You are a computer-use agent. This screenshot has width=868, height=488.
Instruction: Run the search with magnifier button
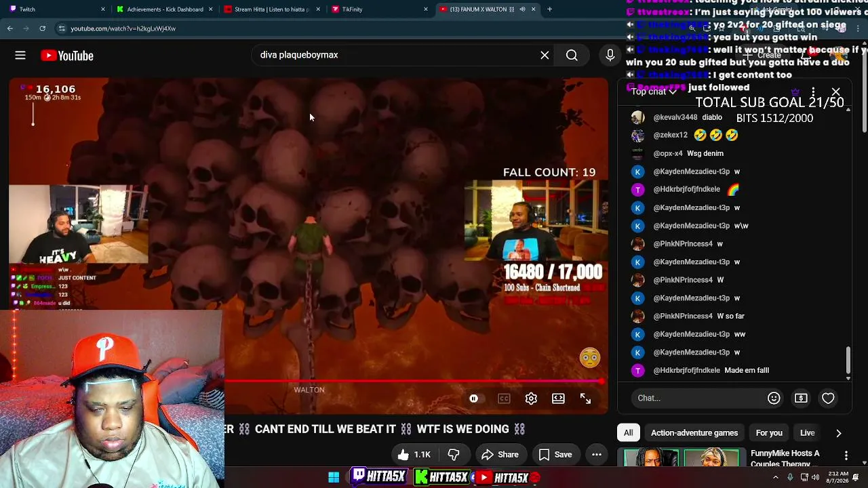coord(572,56)
